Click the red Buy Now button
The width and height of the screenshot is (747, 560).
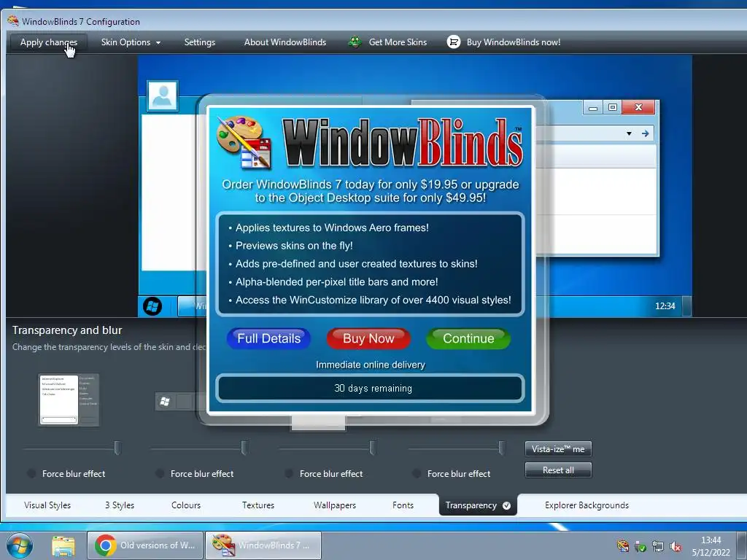pos(368,338)
